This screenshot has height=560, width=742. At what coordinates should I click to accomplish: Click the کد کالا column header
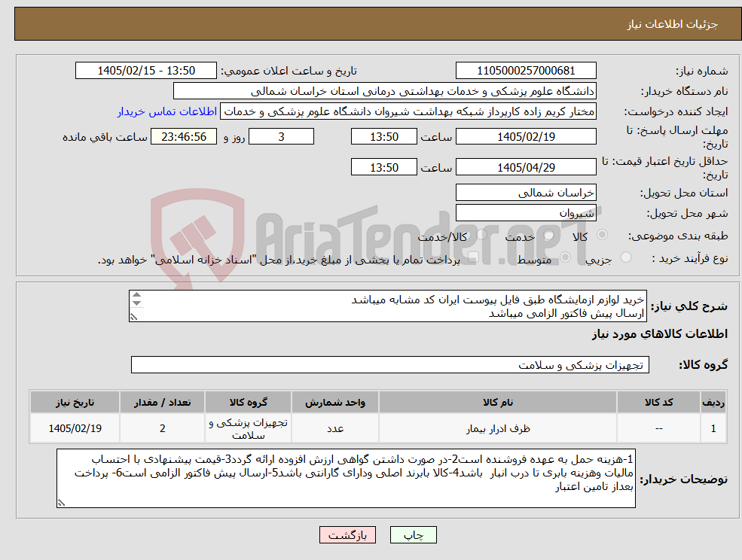click(658, 402)
